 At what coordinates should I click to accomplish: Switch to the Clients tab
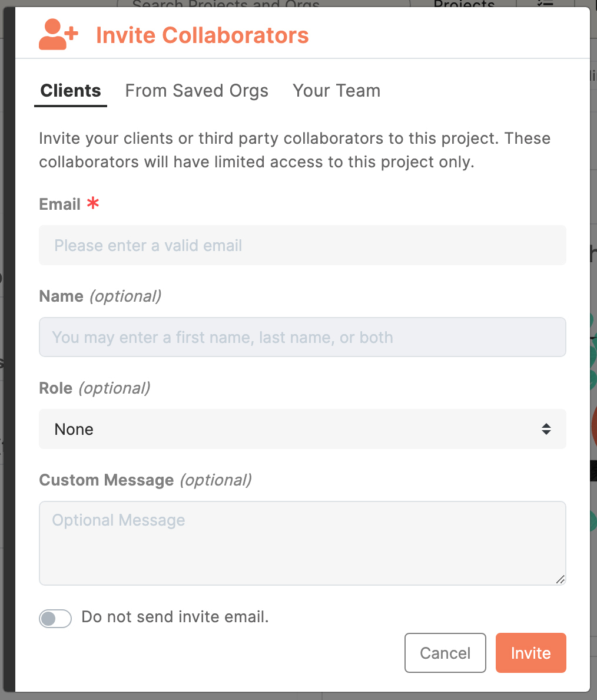[71, 91]
